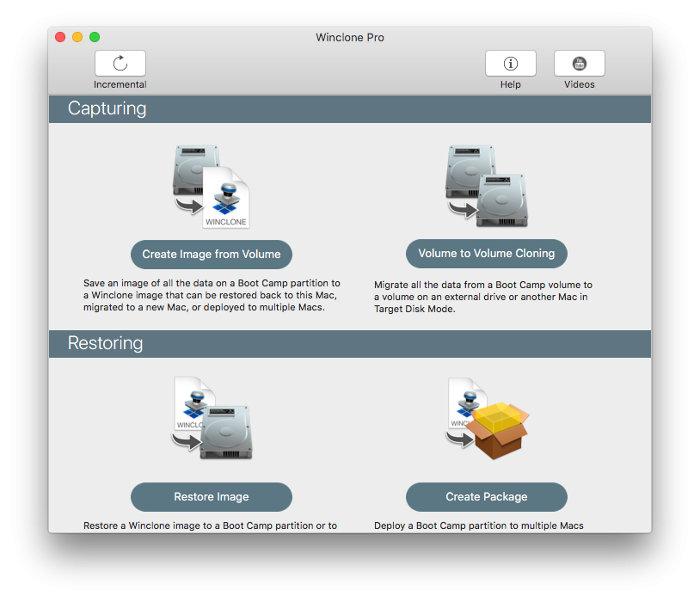The height and width of the screenshot is (602, 700).
Task: Choose the Restore Image button
Action: coord(212,496)
